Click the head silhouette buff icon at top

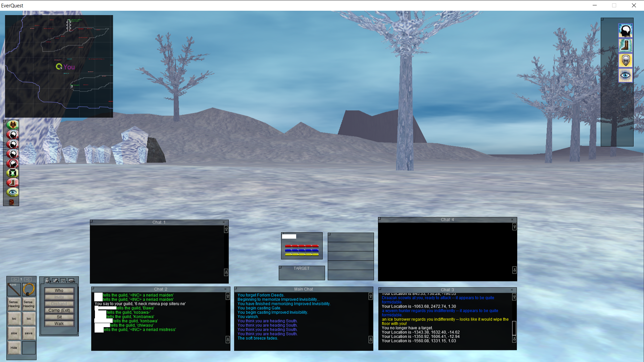(x=626, y=31)
